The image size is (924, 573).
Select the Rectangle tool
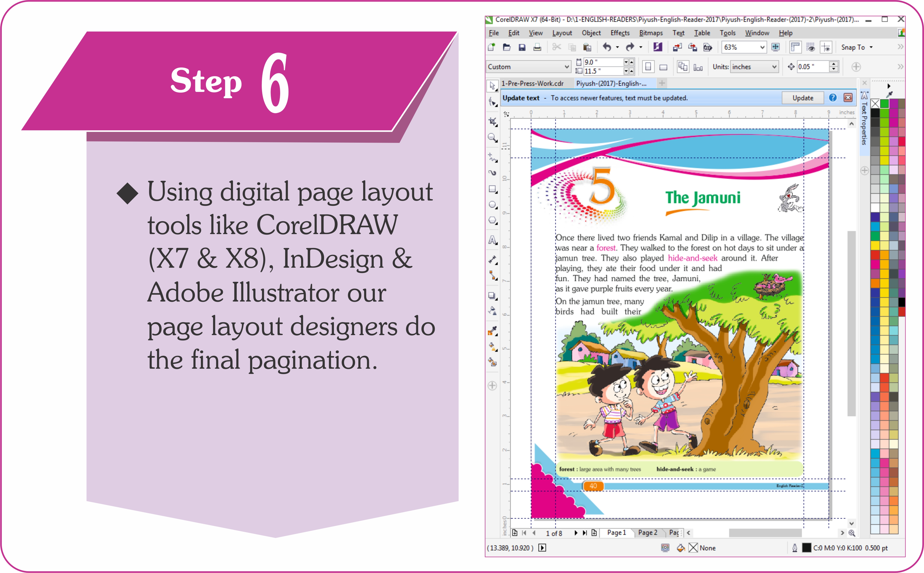492,189
